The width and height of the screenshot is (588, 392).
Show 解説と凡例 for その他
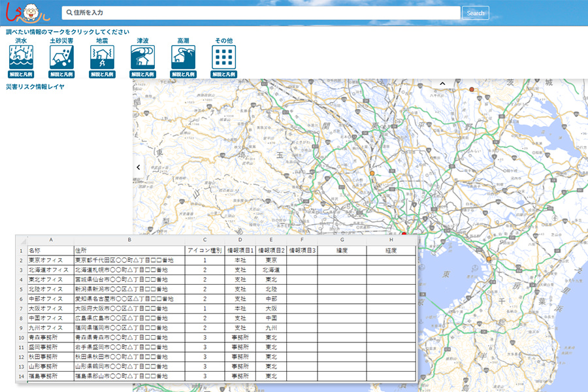[223, 74]
